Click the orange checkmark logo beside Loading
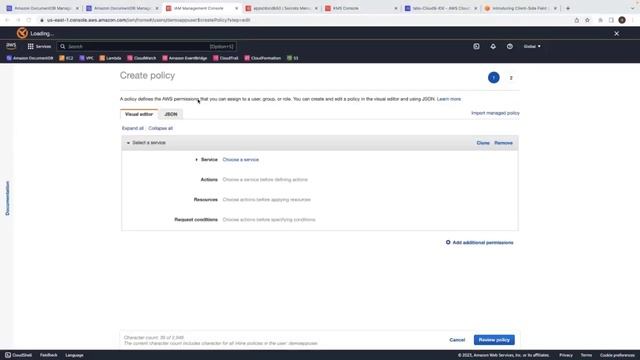Screen dimensions: 640x360 coord(22,33)
